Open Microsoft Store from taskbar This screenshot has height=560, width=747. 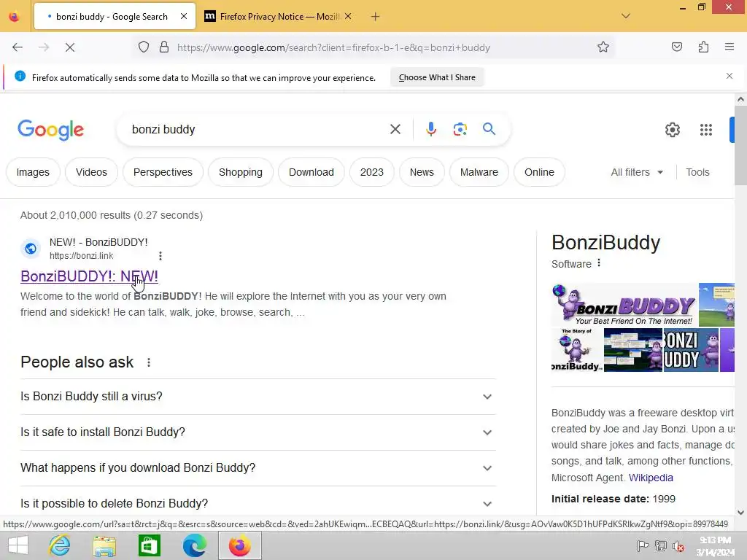pyautogui.click(x=150, y=545)
